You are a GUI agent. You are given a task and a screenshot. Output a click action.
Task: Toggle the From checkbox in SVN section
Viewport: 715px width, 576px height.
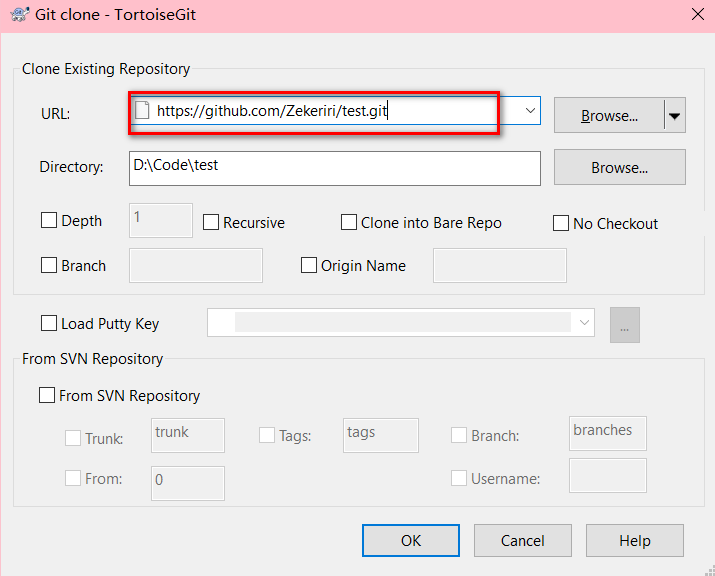pos(73,478)
